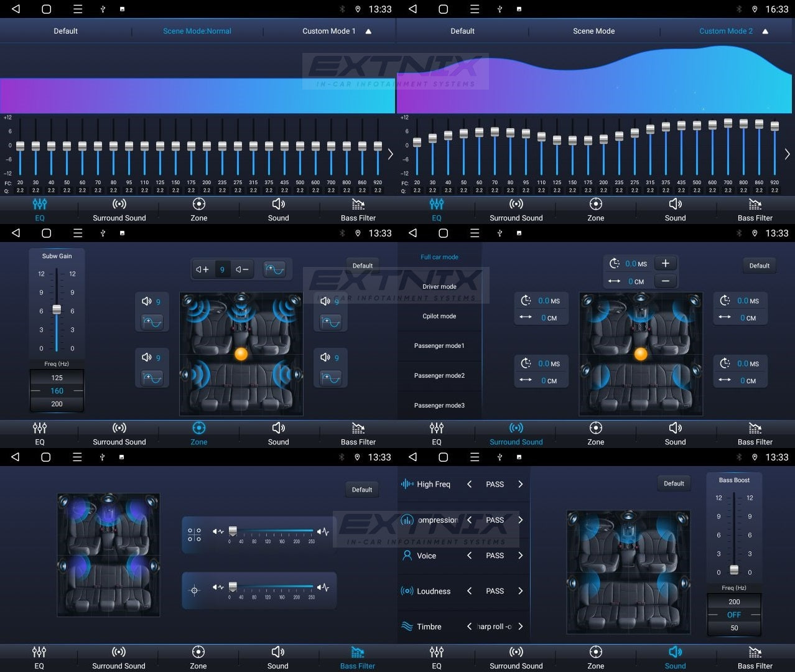The width and height of the screenshot is (795, 672).
Task: Click Default button in the Bass Filter screen
Action: pos(362,490)
